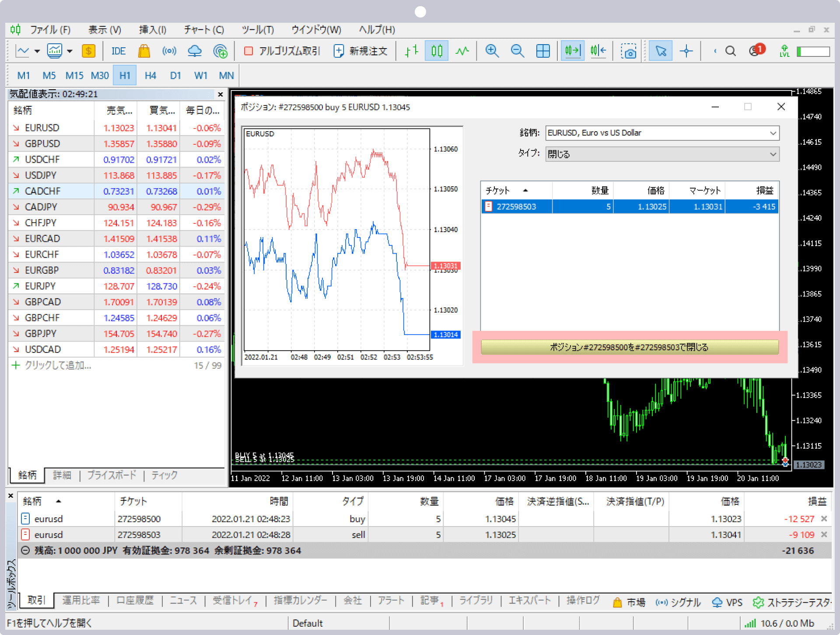Open the チャート (C) menu

coord(204,30)
